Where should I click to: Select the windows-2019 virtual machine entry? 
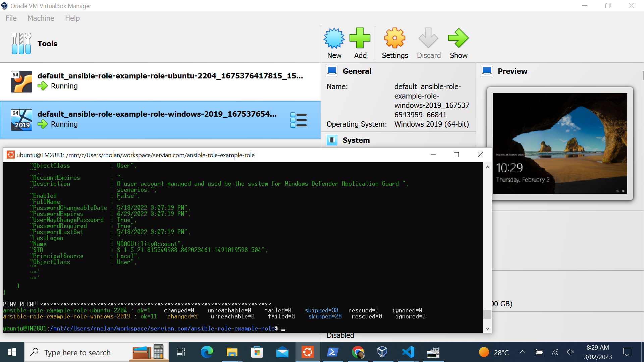tap(160, 120)
